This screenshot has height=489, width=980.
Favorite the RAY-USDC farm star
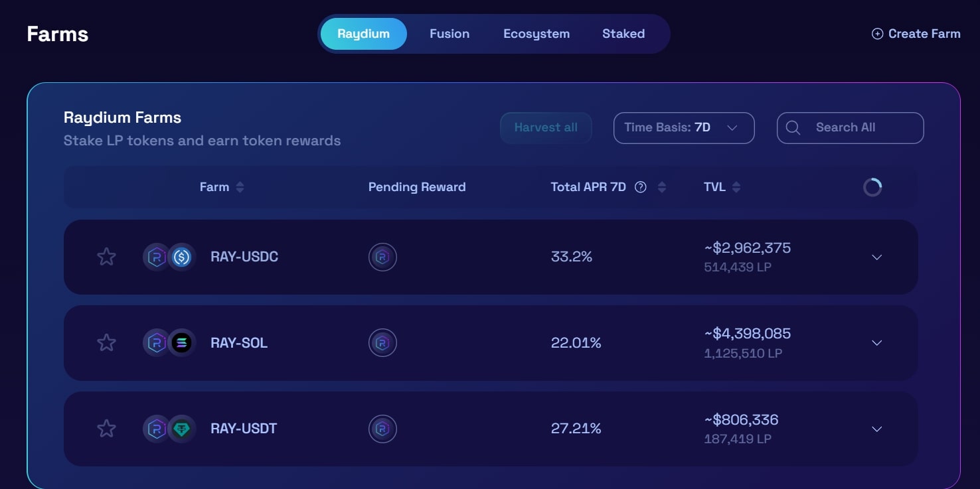click(106, 256)
